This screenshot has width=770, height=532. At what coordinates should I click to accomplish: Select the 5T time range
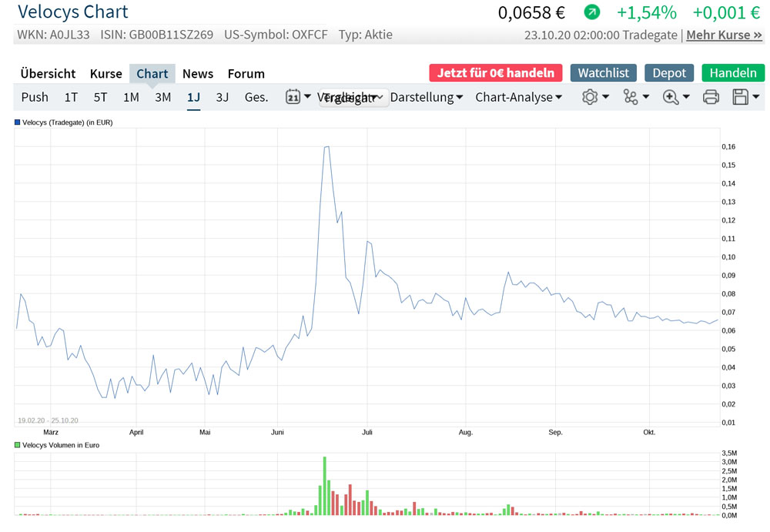pyautogui.click(x=100, y=97)
